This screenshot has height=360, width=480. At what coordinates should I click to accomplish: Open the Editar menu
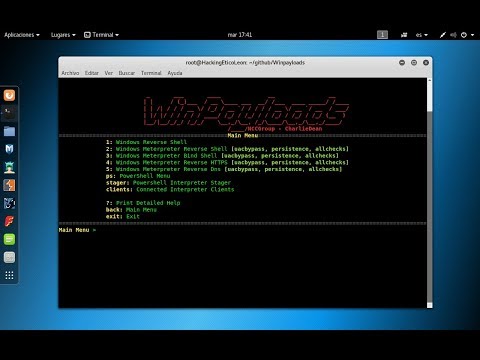click(x=91, y=73)
